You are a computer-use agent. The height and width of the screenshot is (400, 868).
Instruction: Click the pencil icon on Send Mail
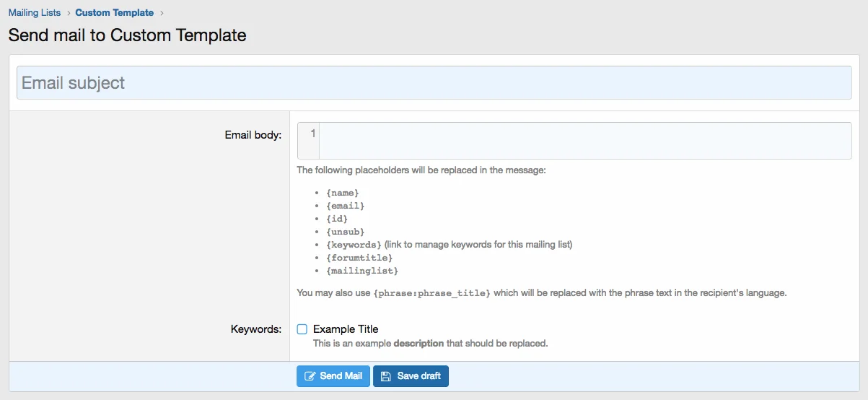310,376
